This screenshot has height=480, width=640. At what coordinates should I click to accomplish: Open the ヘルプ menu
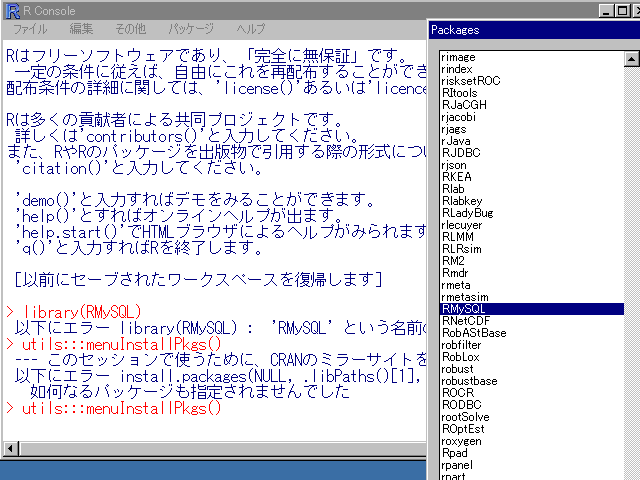click(x=250, y=29)
